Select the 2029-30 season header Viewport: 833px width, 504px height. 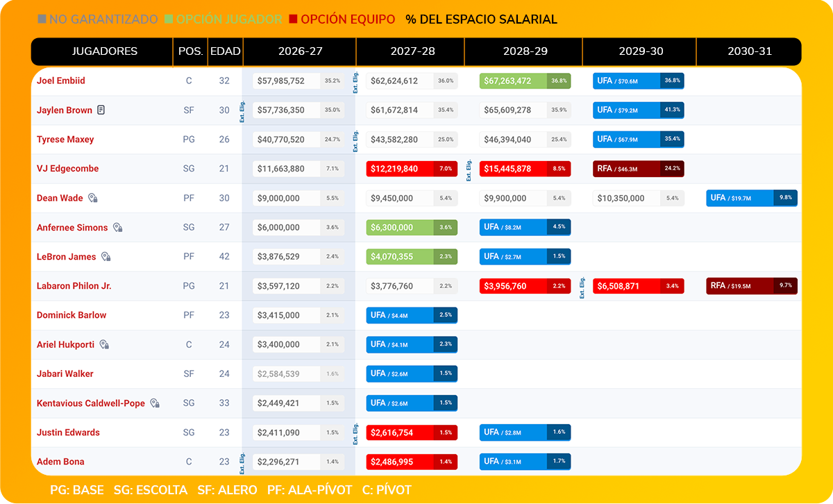pos(640,51)
